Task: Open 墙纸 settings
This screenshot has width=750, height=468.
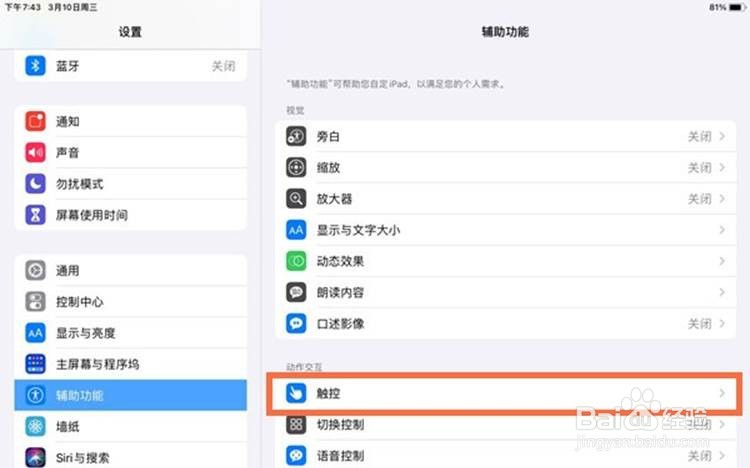Action: (x=131, y=426)
